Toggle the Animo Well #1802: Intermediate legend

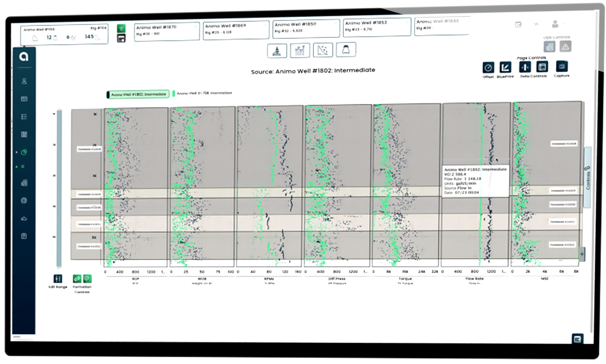click(137, 94)
